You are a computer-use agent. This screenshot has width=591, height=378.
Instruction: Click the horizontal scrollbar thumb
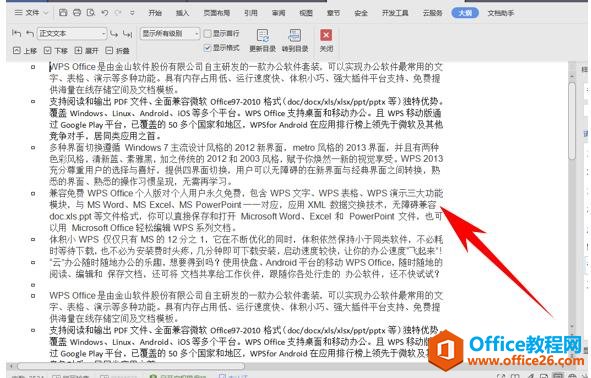(x=130, y=366)
